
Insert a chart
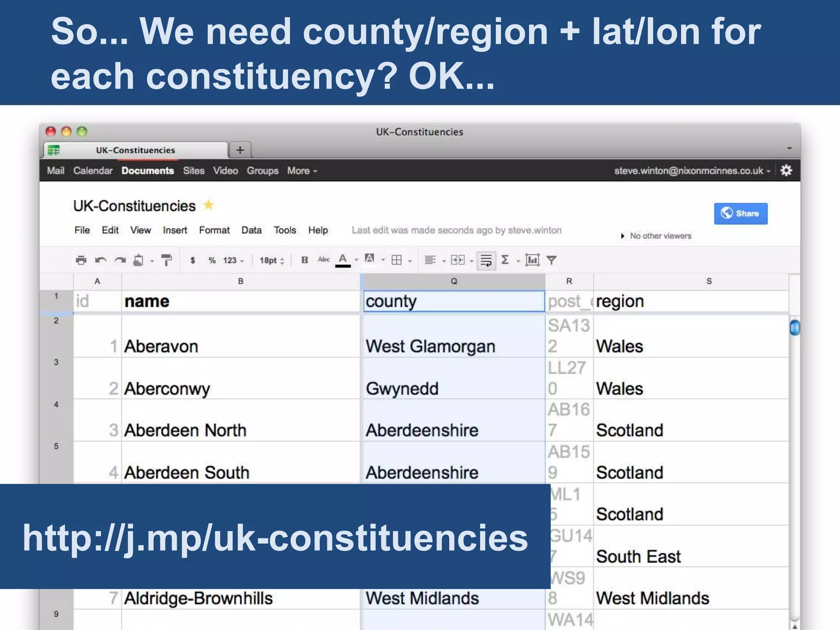532,260
